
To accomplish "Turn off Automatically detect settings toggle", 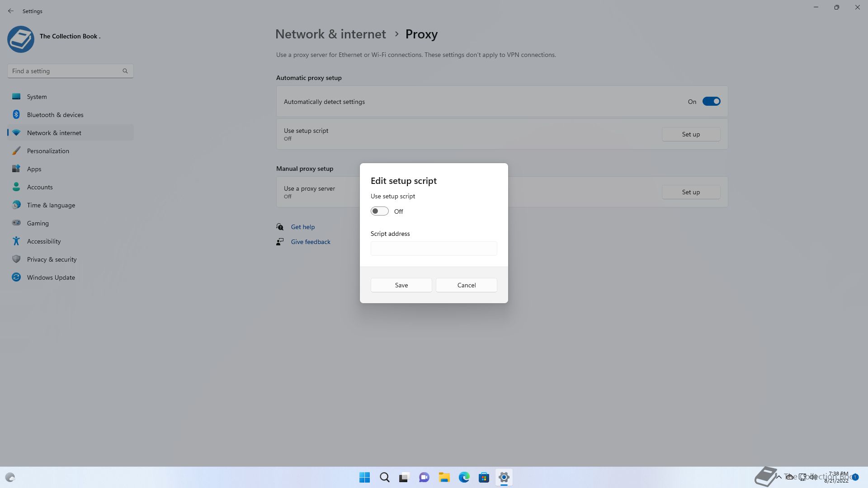I will coord(711,102).
